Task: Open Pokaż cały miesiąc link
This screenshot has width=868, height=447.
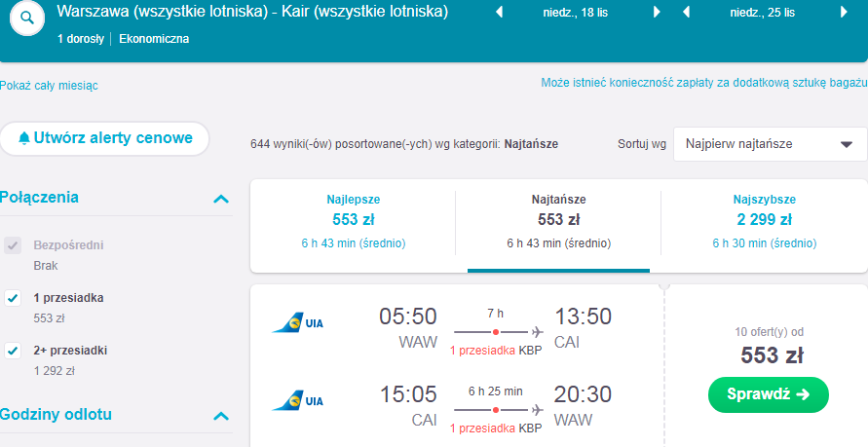Action: tap(49, 86)
